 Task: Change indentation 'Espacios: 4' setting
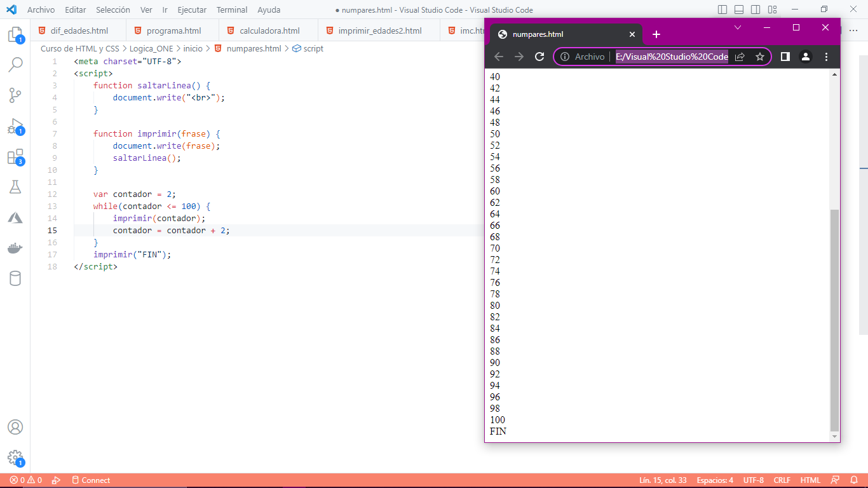tap(715, 480)
